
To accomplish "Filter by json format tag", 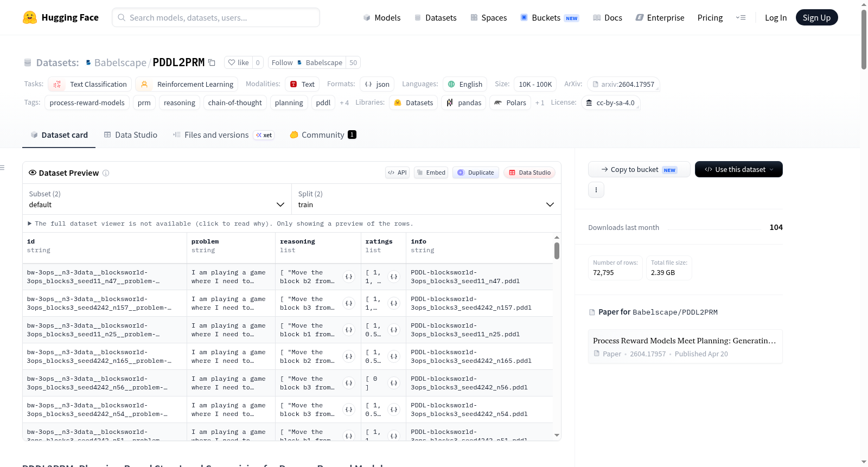I will 377,84.
